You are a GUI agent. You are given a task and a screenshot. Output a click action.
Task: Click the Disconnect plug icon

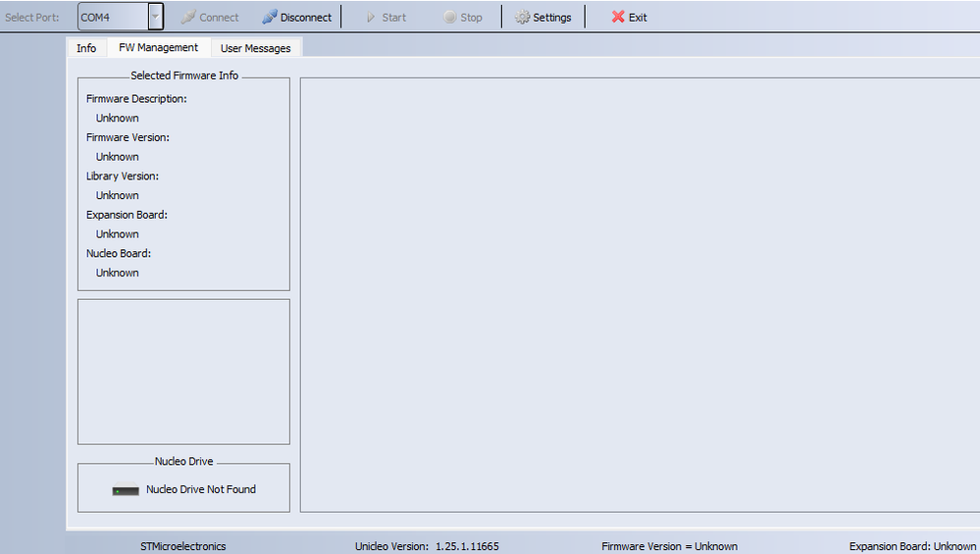(270, 17)
